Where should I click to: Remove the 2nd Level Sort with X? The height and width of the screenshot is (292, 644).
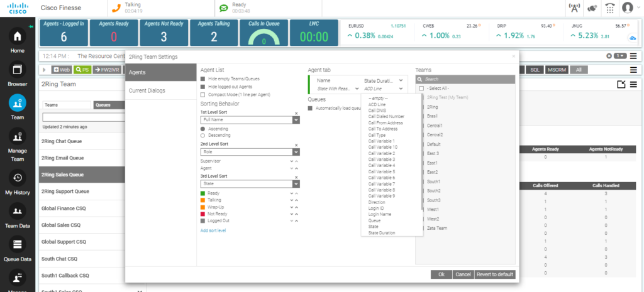(x=296, y=145)
